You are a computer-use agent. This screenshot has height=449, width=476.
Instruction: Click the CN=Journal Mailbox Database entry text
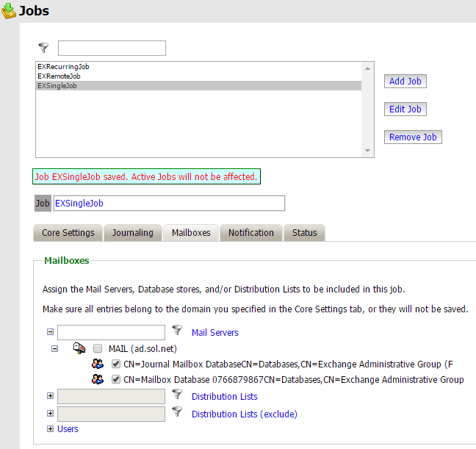point(288,364)
